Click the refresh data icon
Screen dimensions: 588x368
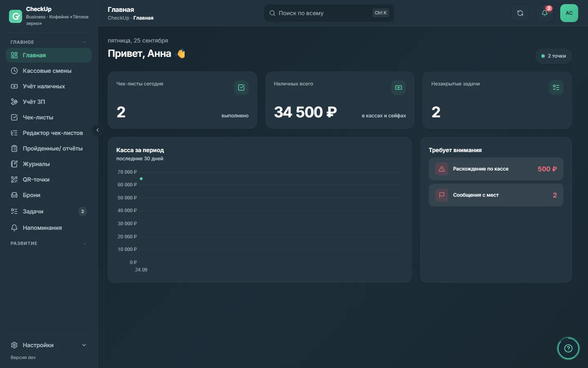(520, 13)
